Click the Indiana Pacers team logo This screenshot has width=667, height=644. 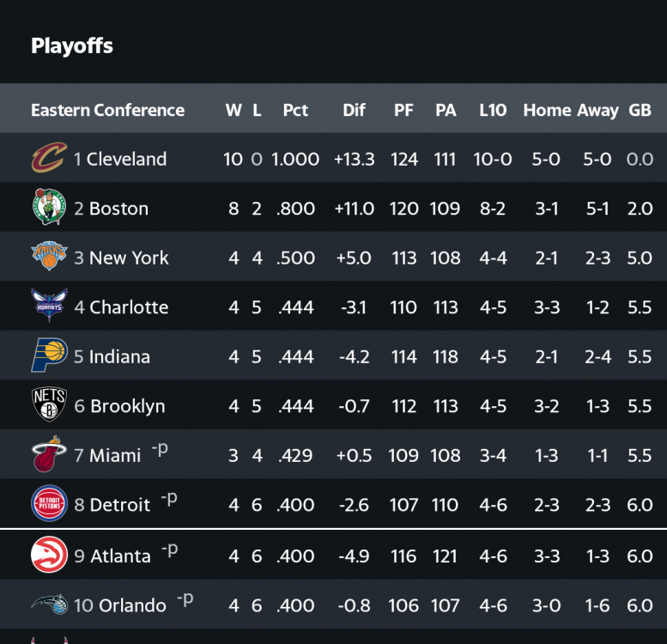(x=49, y=355)
